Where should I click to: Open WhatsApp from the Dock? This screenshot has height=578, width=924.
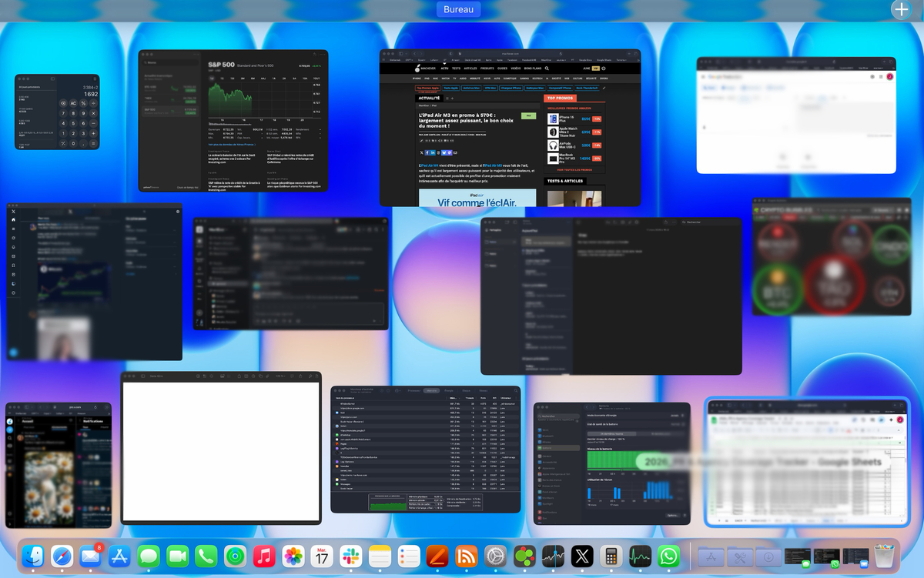(x=668, y=556)
